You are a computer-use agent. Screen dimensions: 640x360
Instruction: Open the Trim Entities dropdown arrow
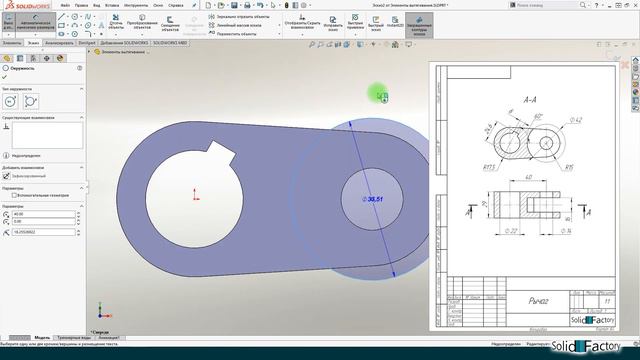pos(116,35)
